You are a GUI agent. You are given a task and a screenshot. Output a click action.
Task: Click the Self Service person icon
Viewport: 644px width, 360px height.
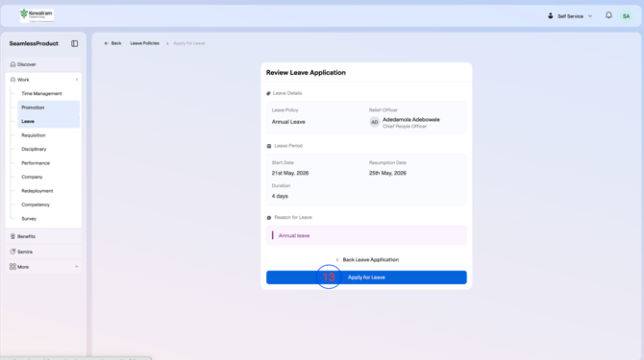pos(551,16)
